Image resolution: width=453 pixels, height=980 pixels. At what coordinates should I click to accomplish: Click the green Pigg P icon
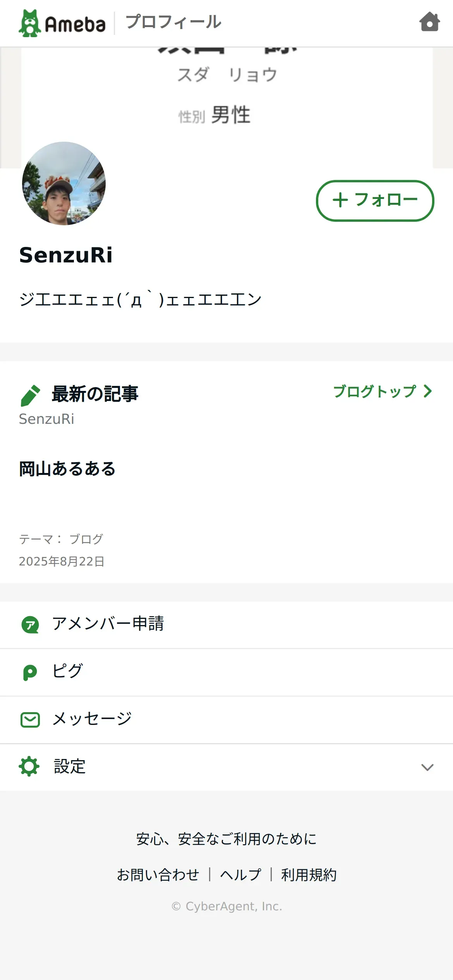coord(30,672)
